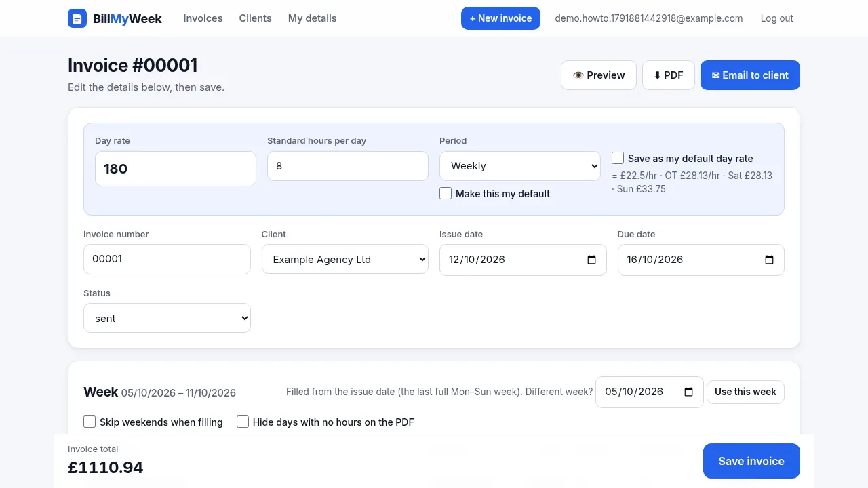Click the Invoice #00001 heading

click(x=133, y=65)
